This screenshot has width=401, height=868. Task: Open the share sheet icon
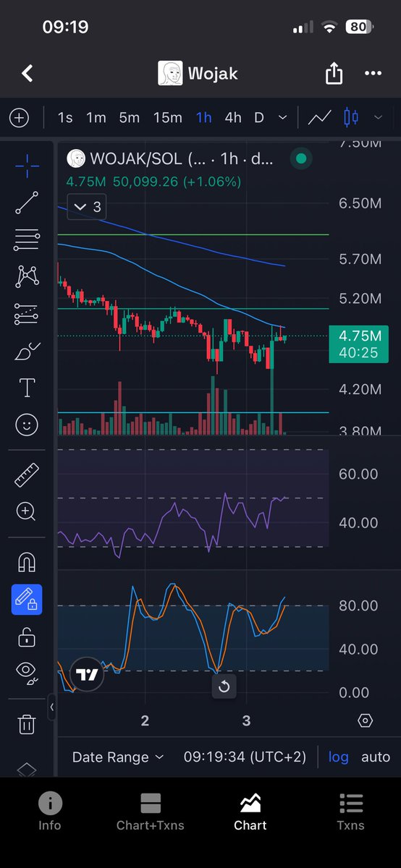click(x=334, y=72)
